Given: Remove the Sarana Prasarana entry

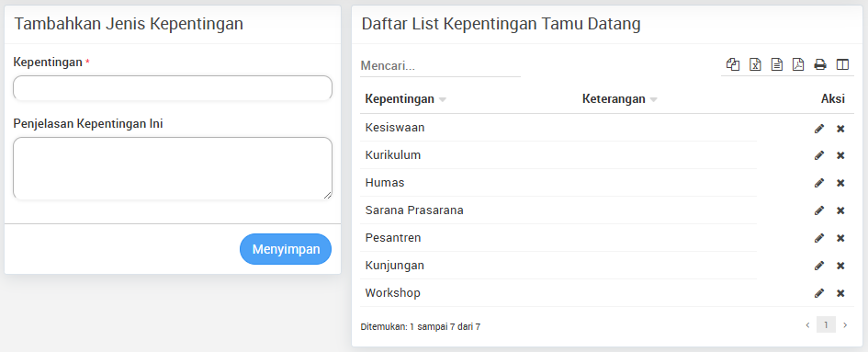Looking at the screenshot, I should click(840, 210).
